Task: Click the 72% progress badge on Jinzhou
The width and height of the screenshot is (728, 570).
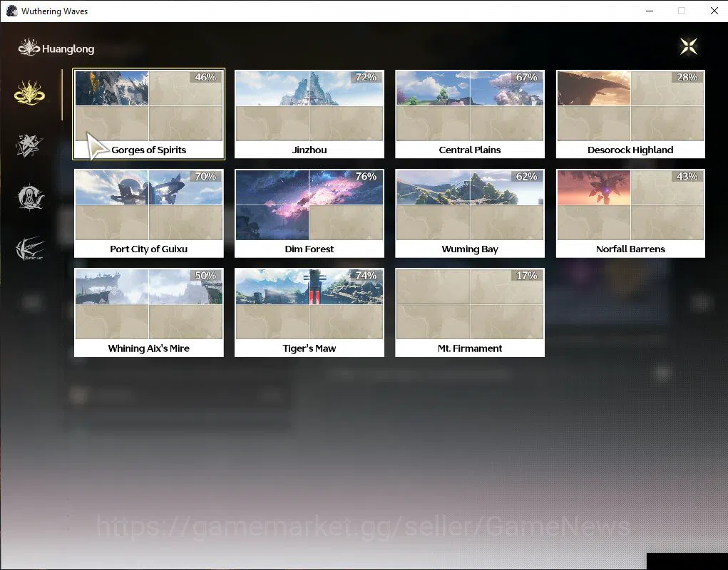Action: coord(366,78)
